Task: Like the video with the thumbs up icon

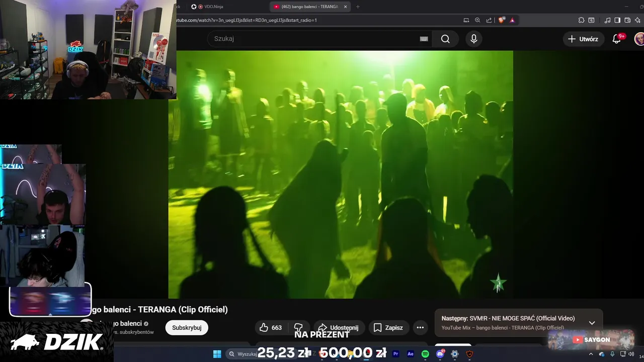Action: click(264, 327)
